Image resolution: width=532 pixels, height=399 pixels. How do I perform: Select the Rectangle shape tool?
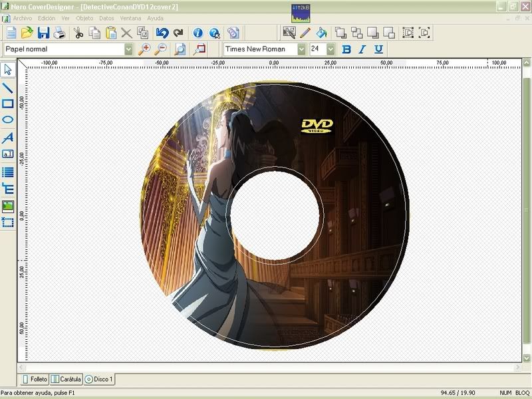click(x=8, y=104)
